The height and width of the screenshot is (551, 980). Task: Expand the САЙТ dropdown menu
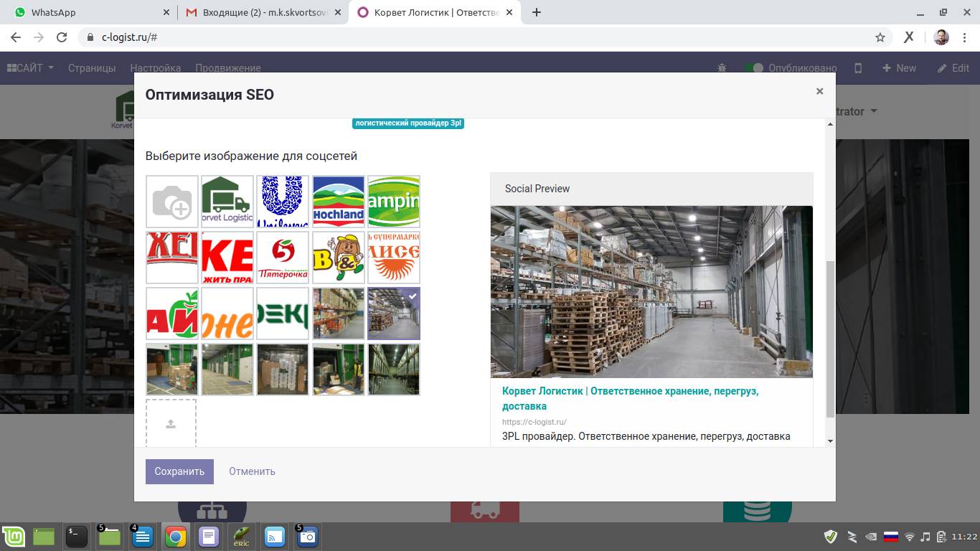[x=30, y=68]
